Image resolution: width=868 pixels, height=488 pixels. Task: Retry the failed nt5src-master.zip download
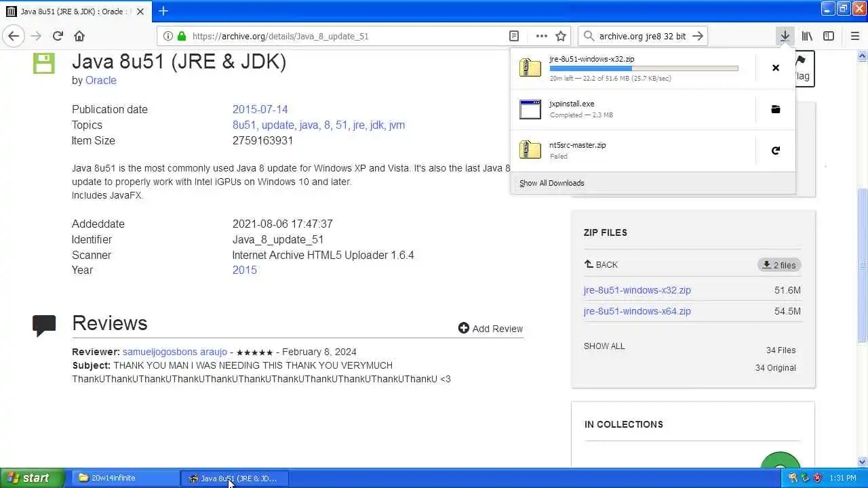point(776,150)
